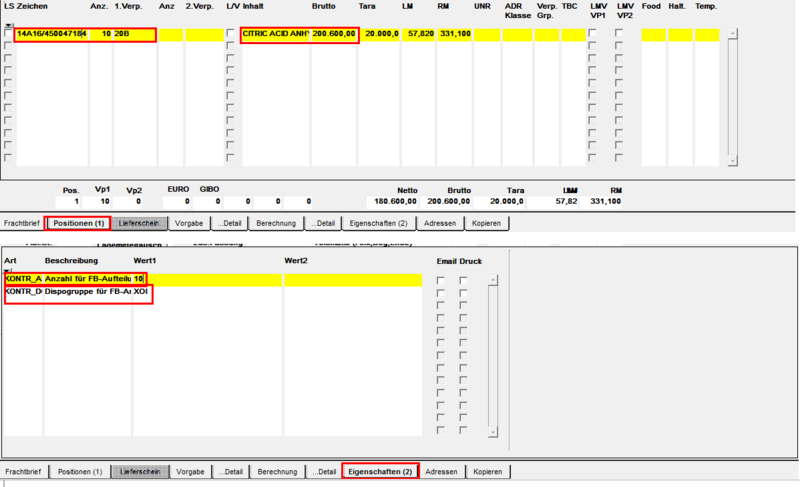Screen dimensions: 800x487
Task: Click the Wert1 value XOI in KONTR_D row
Action: tap(207, 292)
